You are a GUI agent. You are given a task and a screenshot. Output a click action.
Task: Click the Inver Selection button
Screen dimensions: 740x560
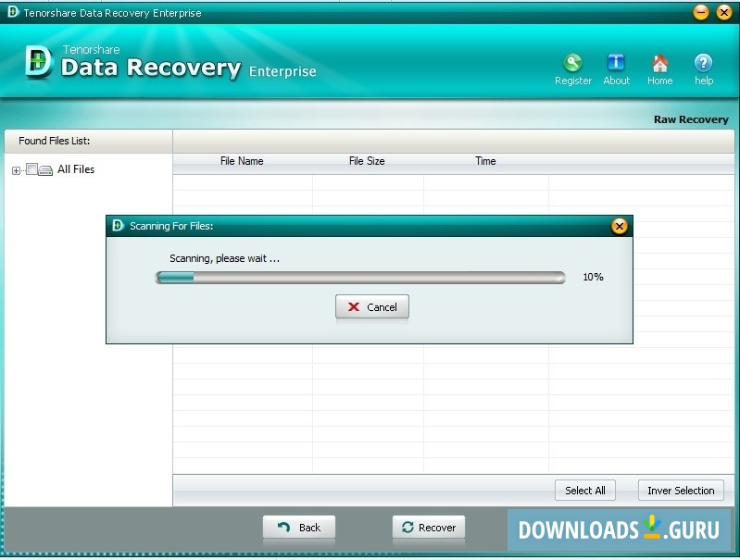(x=681, y=491)
